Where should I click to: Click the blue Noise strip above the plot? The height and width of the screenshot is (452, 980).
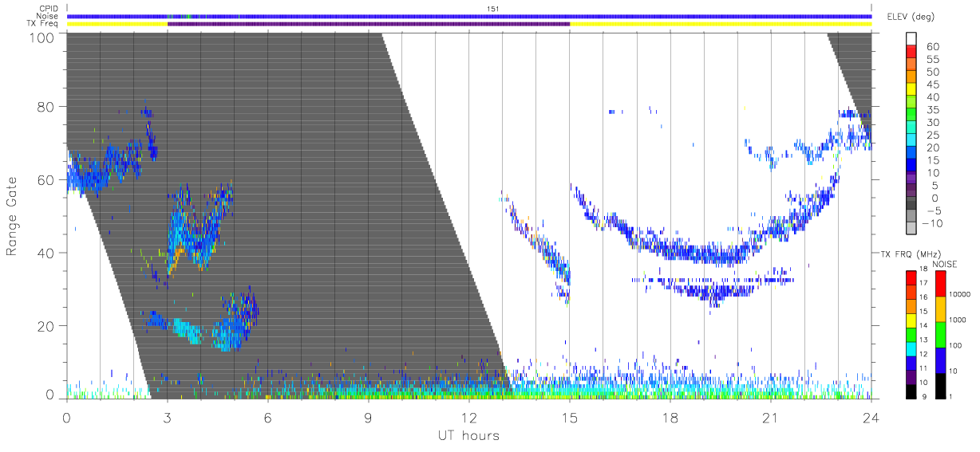coord(469,16)
